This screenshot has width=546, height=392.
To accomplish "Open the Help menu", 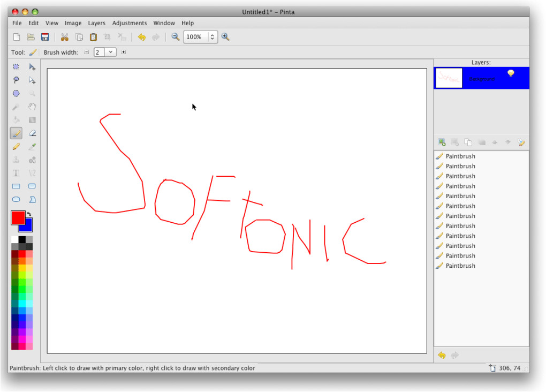I will tap(187, 23).
